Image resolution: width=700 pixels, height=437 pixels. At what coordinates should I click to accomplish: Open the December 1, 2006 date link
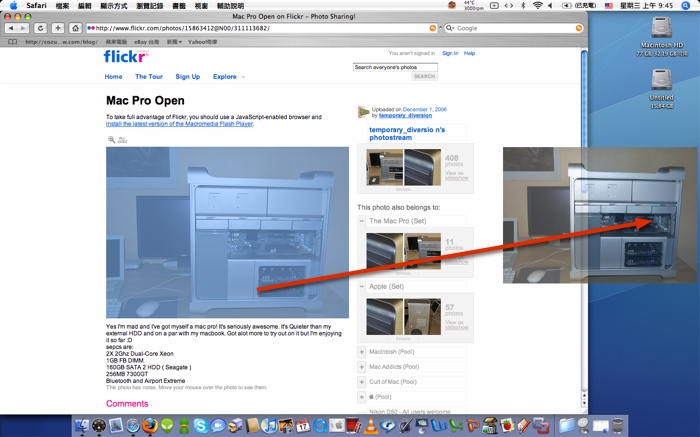[425, 109]
